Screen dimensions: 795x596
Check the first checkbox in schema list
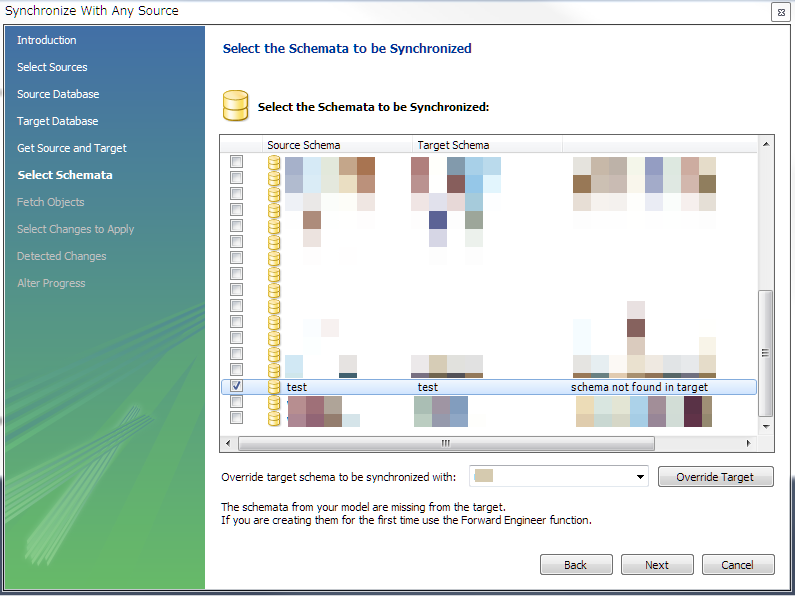(236, 161)
